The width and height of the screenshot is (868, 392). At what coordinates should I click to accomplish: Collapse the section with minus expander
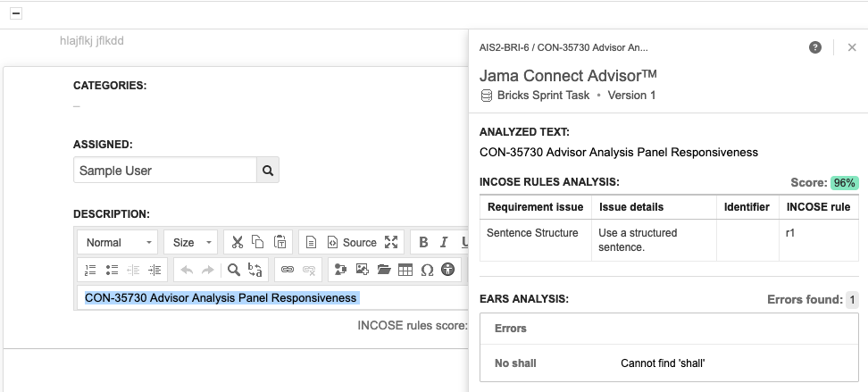click(16, 13)
